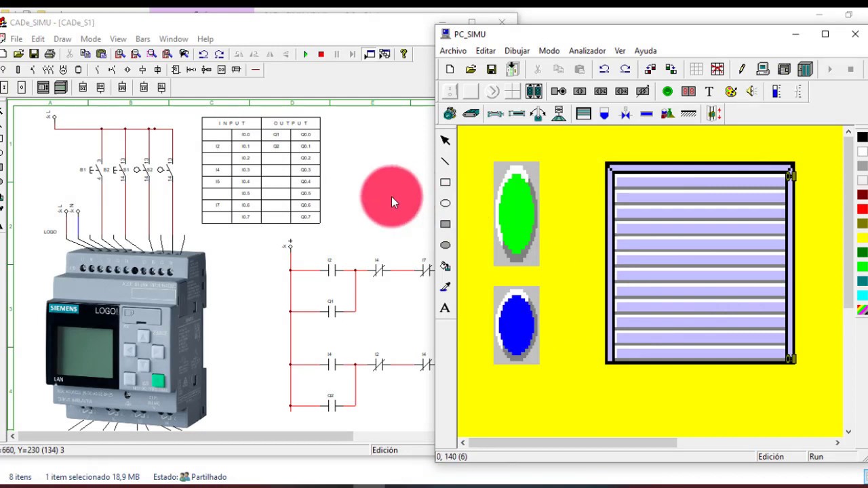
Task: Click the New file icon in PC_SIMU
Action: click(450, 69)
